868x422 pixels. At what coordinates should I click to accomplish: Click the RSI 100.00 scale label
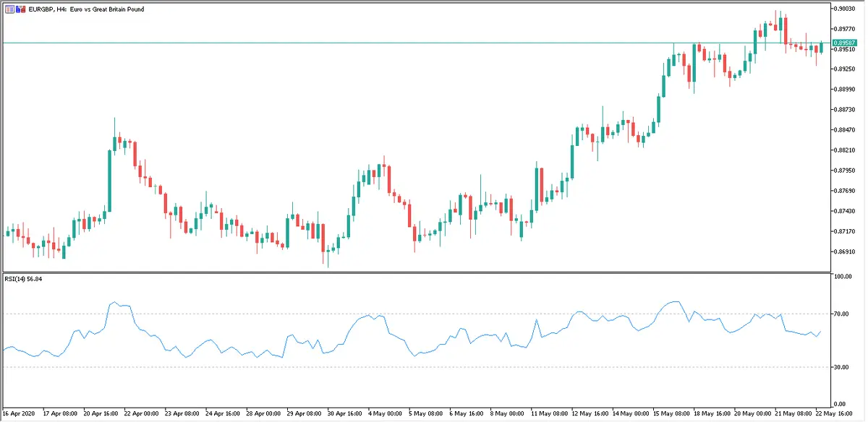click(842, 277)
